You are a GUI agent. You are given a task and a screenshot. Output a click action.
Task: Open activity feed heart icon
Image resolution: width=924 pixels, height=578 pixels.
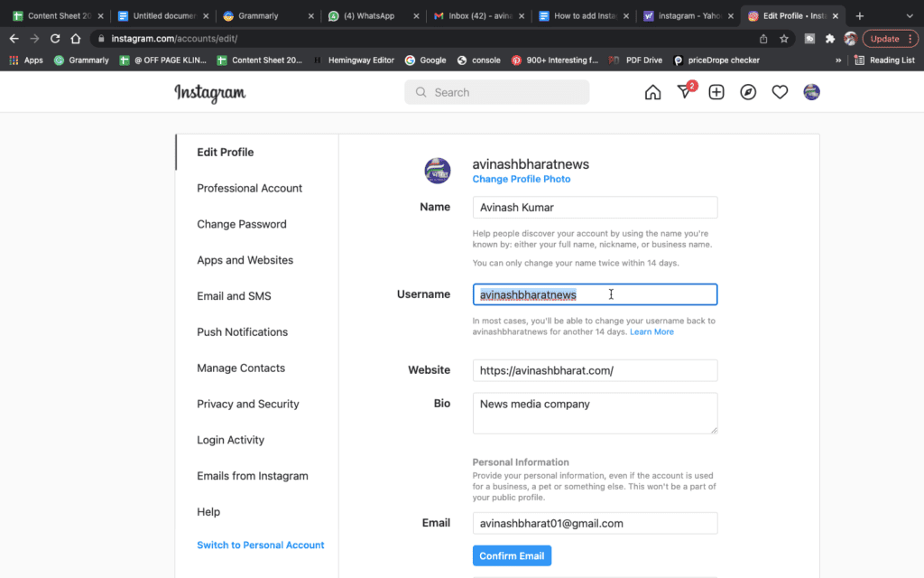780,93
